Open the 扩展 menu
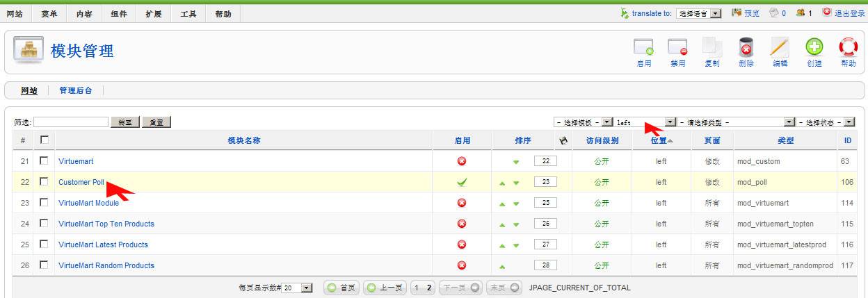The width and height of the screenshot is (868, 298). (154, 14)
